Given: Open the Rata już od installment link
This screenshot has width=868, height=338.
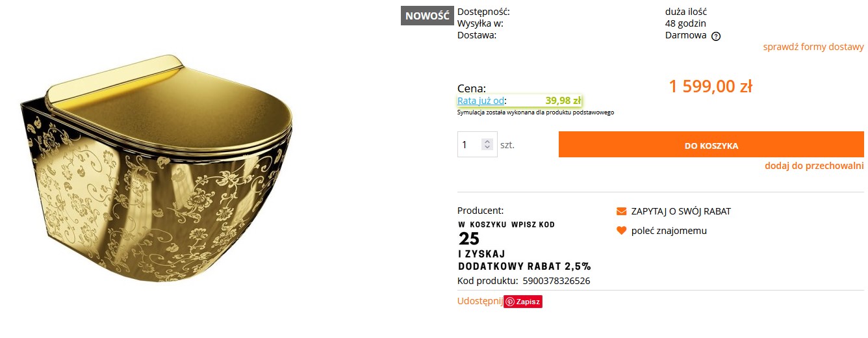Looking at the screenshot, I should 481,101.
